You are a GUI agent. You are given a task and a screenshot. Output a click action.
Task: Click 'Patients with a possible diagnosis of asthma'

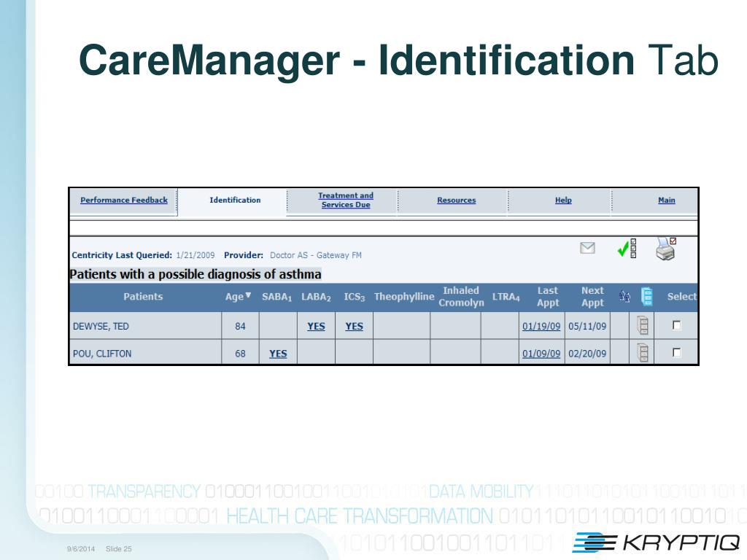(x=196, y=274)
